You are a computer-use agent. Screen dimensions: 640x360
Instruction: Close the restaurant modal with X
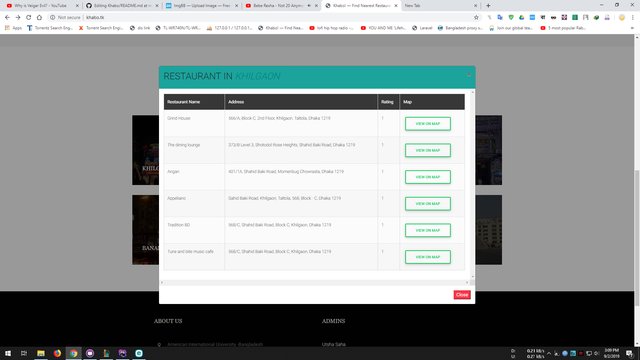point(469,75)
